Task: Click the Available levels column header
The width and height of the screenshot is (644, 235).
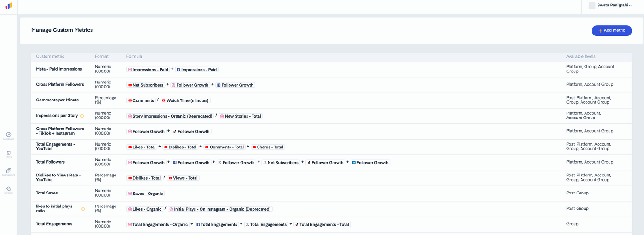Action: (x=581, y=56)
